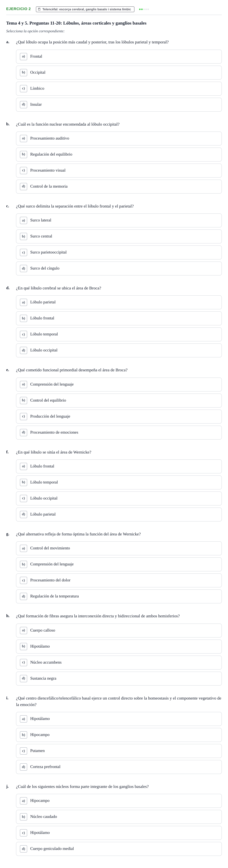Viewport: 228px width, 868px height.
Task: Pick Lóbulo frontal for the Broca question
Action: click(x=119, y=318)
